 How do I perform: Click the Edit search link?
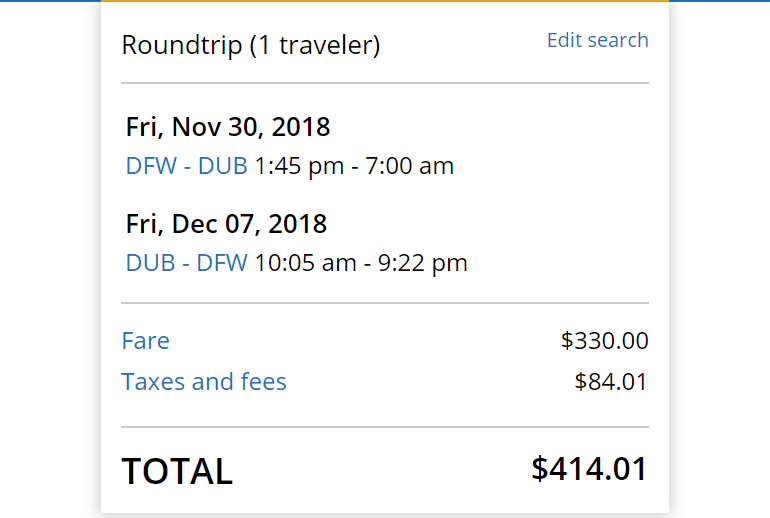[597, 40]
